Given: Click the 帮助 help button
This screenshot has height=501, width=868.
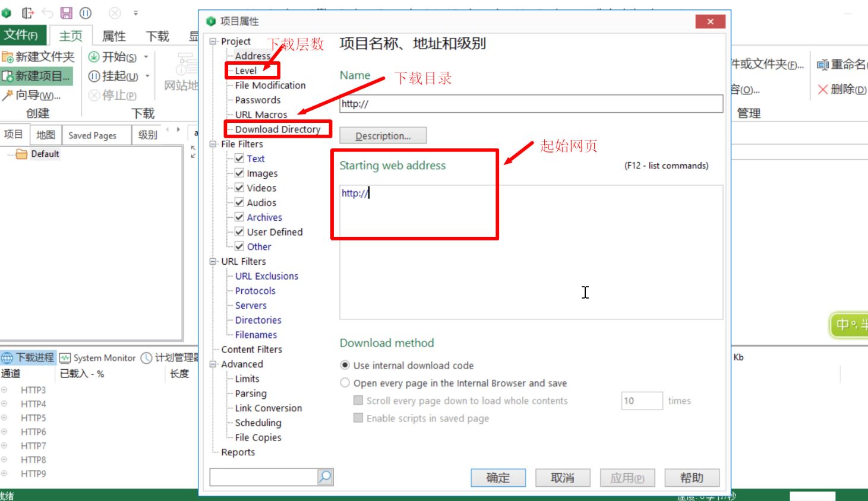Looking at the screenshot, I should 692,478.
